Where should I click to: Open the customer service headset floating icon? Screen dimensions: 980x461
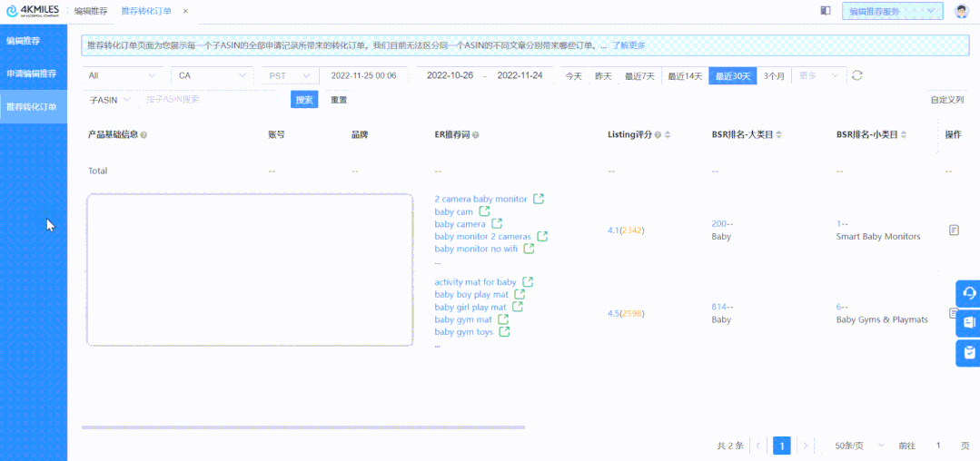point(968,293)
